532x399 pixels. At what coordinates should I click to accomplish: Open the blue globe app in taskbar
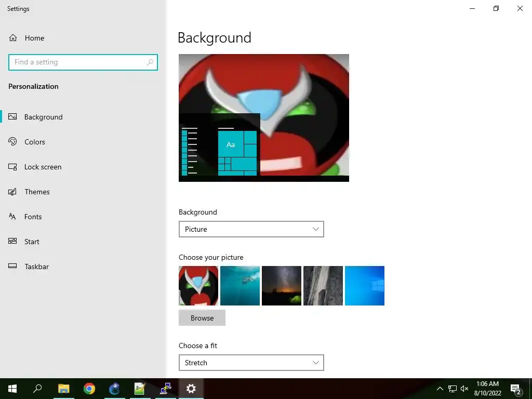(115, 389)
